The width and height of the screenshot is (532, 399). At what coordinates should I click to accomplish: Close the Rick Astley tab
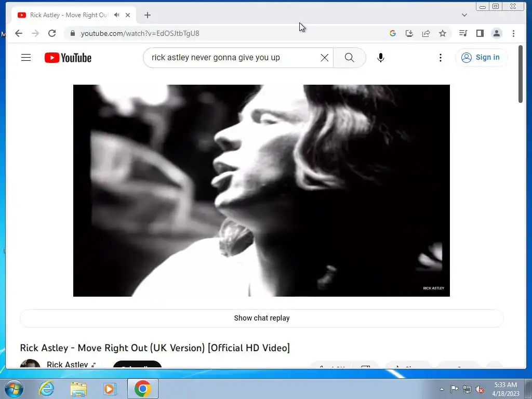coord(128,15)
